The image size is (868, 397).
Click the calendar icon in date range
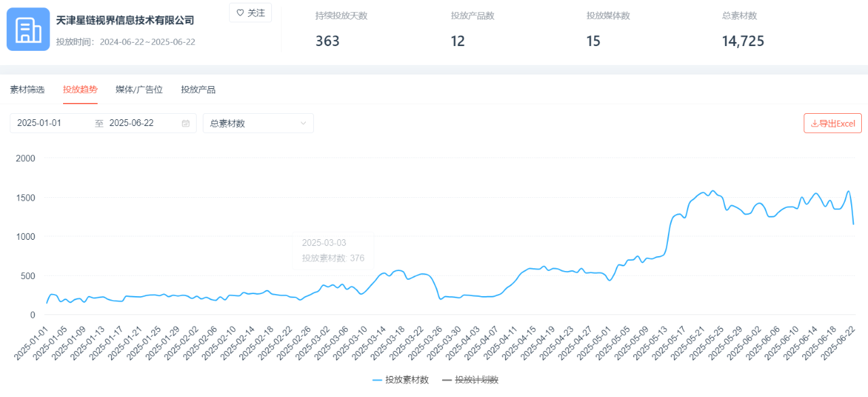(186, 123)
